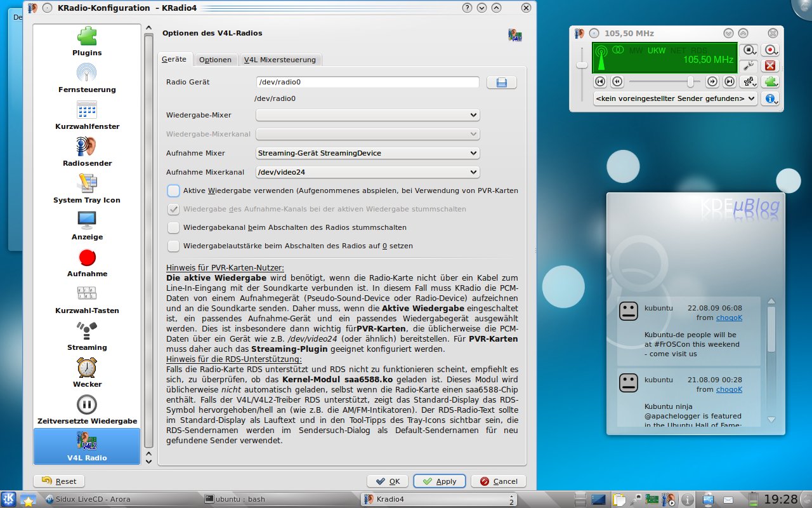
Task: Open preset station dropdown in radio widget
Action: [x=676, y=98]
